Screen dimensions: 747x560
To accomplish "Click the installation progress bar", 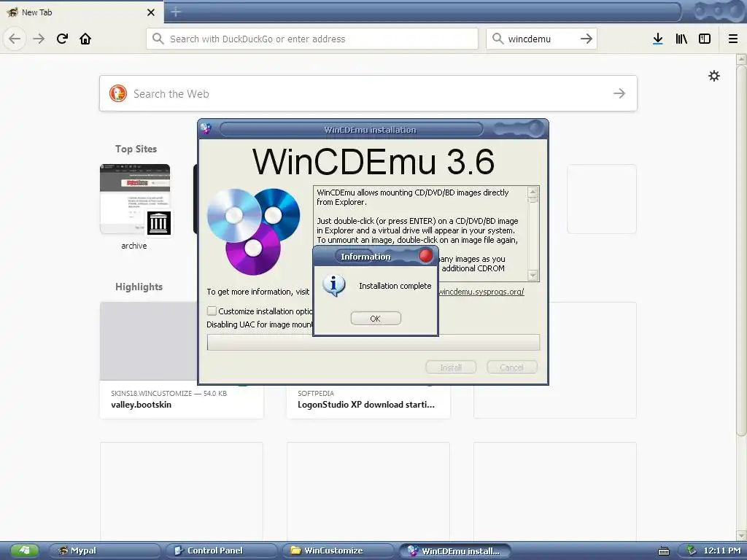I will 373,343.
